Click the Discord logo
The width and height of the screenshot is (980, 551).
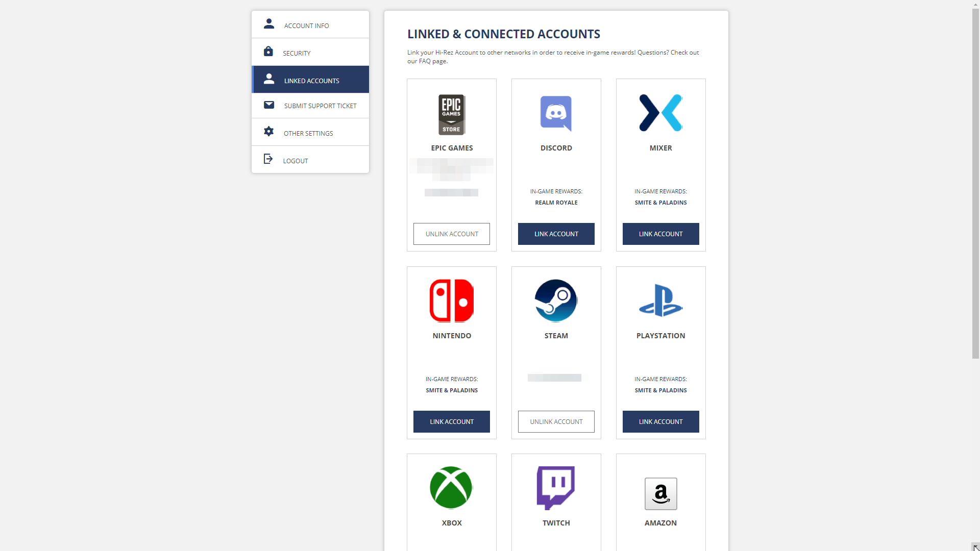coord(556,114)
